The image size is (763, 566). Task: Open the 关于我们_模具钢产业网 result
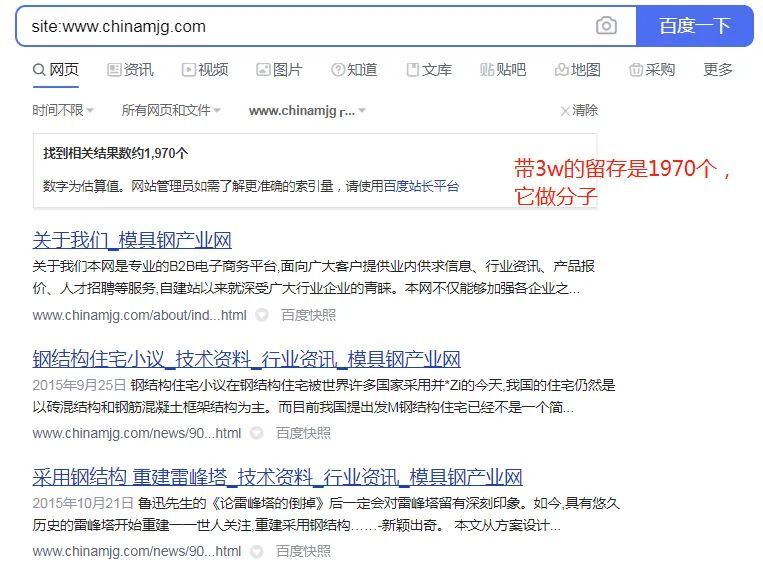coord(132,240)
